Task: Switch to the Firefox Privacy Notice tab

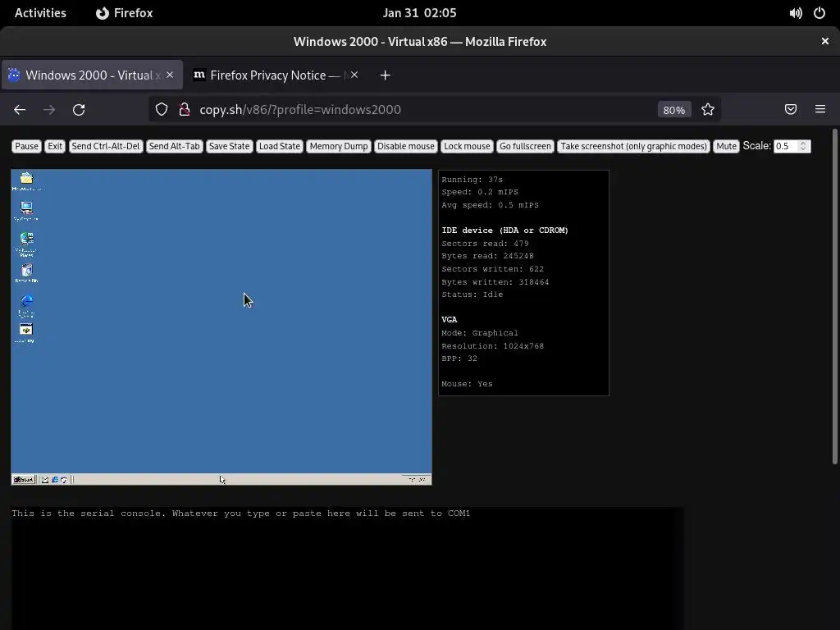Action: point(276,75)
